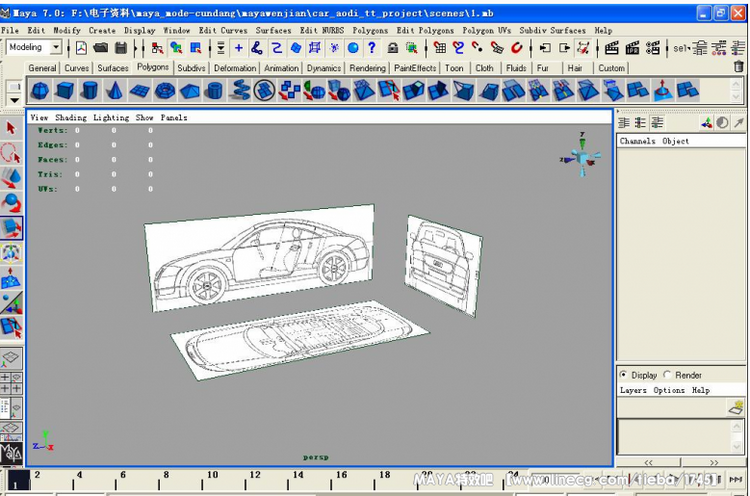Viewport: 750px width, 496px height.
Task: Activate the Lasso selection tool
Action: [x=11, y=153]
